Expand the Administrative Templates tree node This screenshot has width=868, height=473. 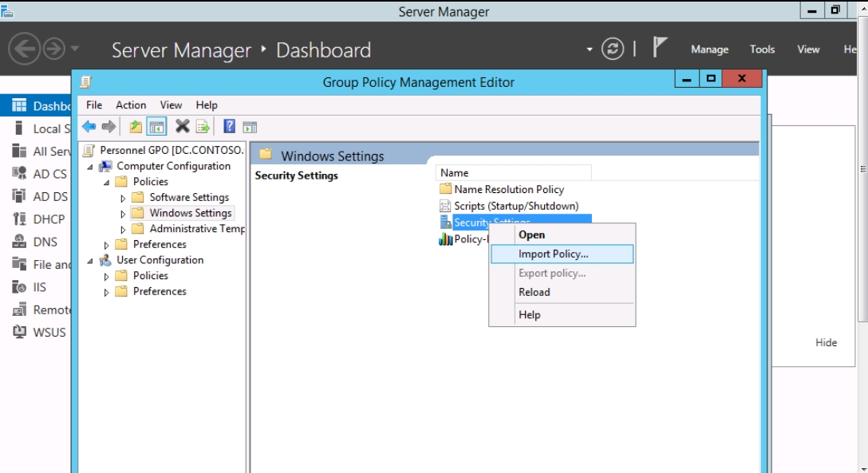[x=123, y=229]
